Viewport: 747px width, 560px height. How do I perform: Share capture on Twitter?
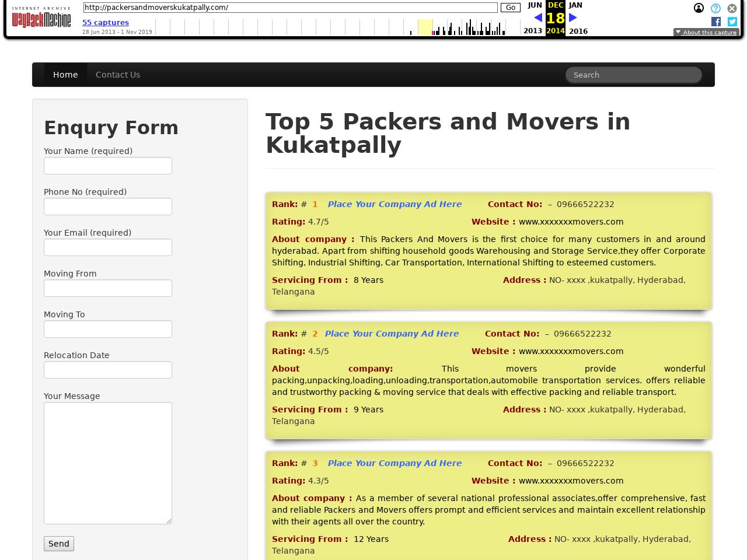pos(732,22)
